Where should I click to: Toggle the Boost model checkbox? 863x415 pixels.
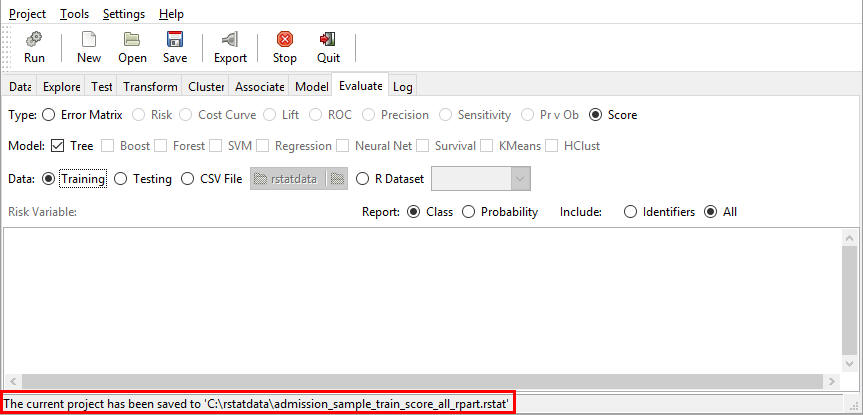pyautogui.click(x=107, y=146)
